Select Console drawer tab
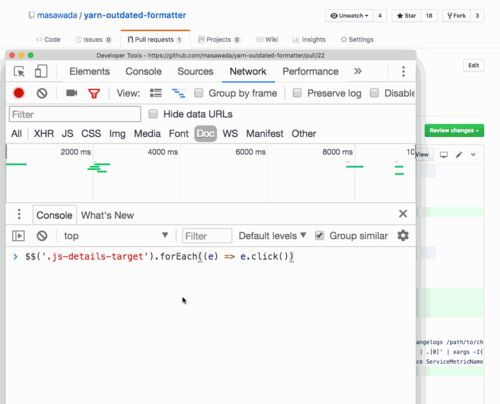The height and width of the screenshot is (404, 500). [54, 215]
